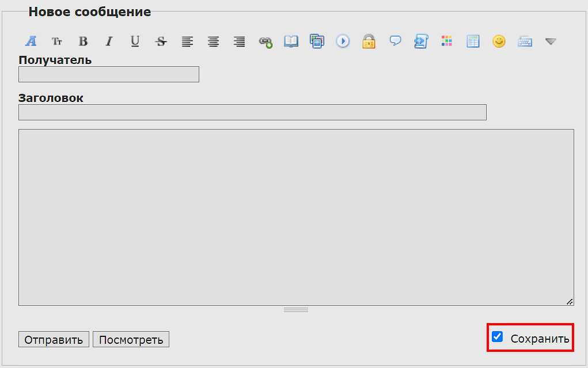The height and width of the screenshot is (368, 588).
Task: Click the padlock icon
Action: point(369,41)
